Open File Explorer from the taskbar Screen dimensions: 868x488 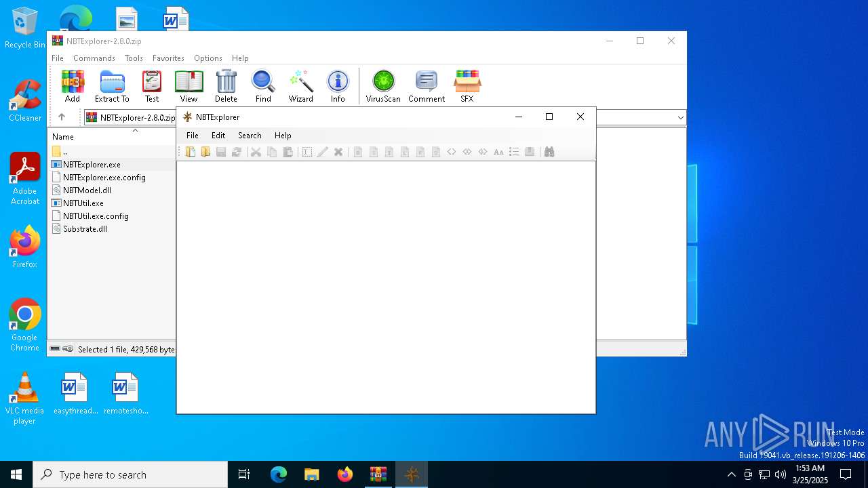(x=312, y=474)
